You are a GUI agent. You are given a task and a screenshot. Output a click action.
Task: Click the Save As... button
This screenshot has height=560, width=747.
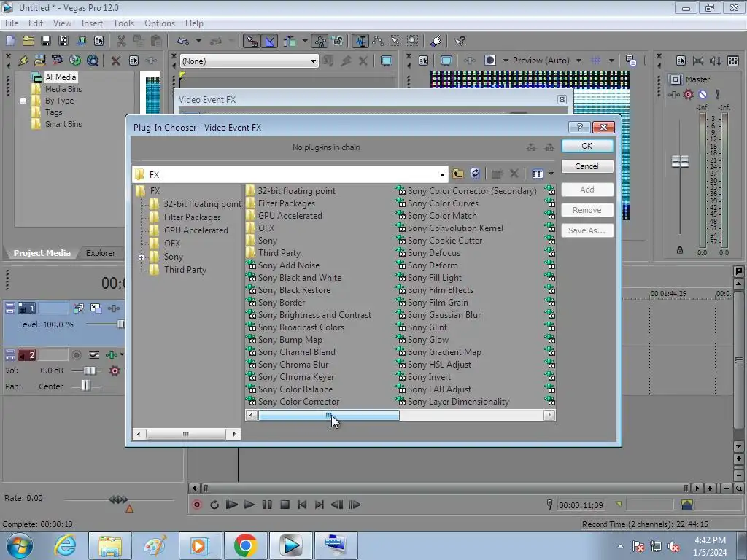coord(587,230)
